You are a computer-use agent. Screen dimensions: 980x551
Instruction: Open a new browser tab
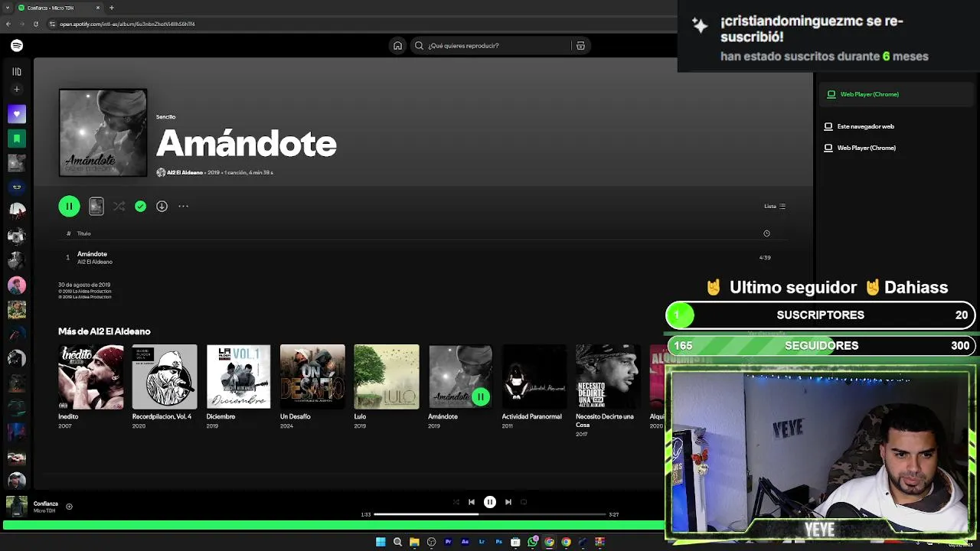[112, 8]
